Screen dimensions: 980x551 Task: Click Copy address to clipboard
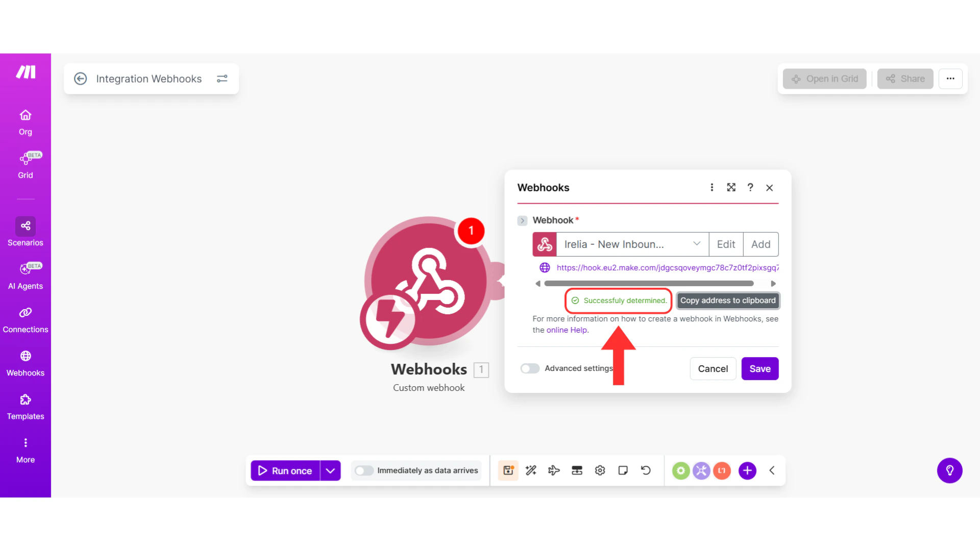tap(728, 300)
